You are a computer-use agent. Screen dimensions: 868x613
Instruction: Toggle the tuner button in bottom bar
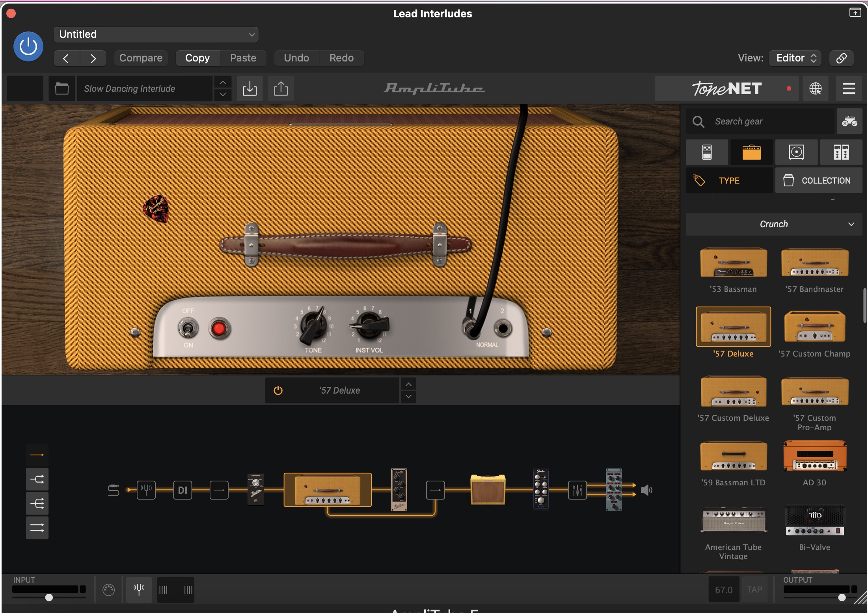[139, 589]
